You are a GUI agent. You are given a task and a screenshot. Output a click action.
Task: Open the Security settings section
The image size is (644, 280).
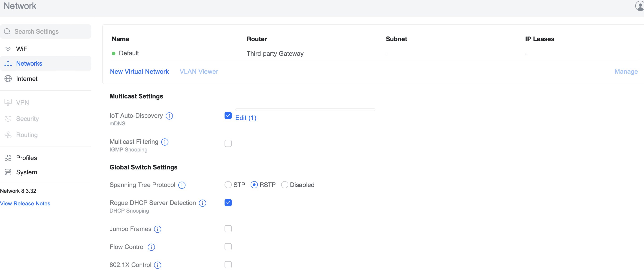(46, 119)
